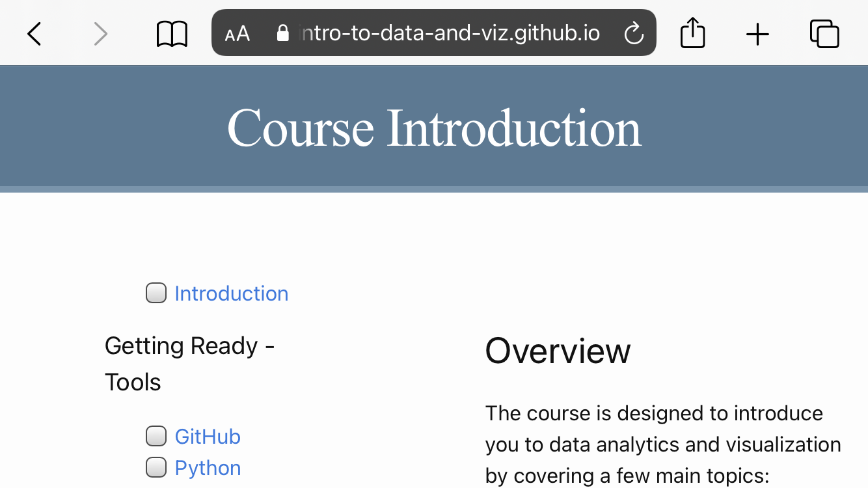Follow the GitHub link
The width and height of the screenshot is (868, 488).
tap(208, 436)
